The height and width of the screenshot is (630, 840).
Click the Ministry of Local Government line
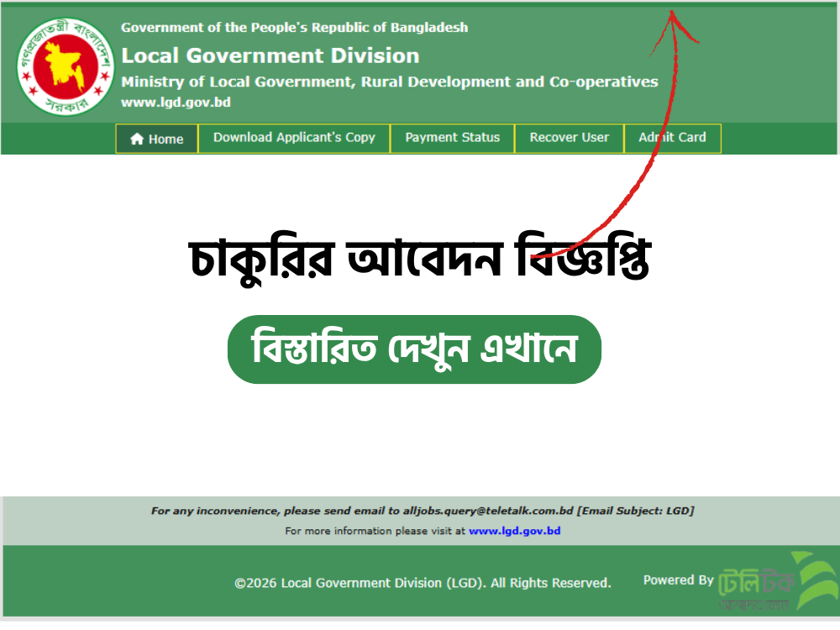(390, 81)
